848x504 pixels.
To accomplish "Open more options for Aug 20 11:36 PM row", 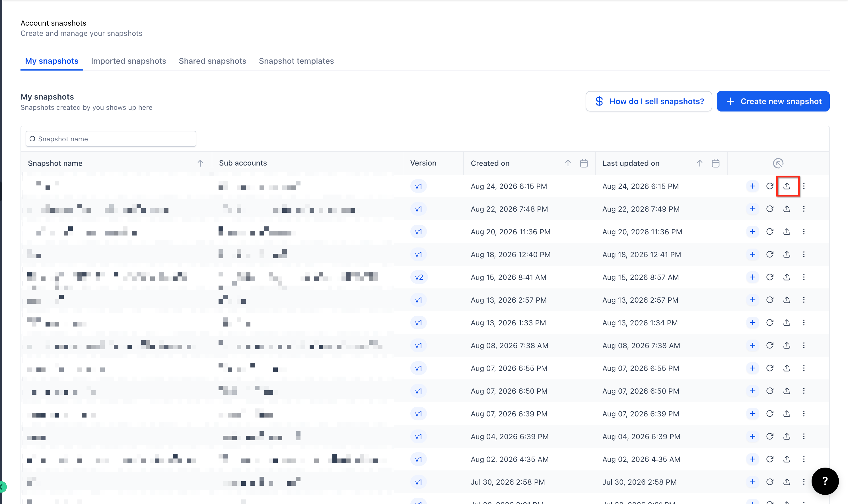I will (804, 232).
